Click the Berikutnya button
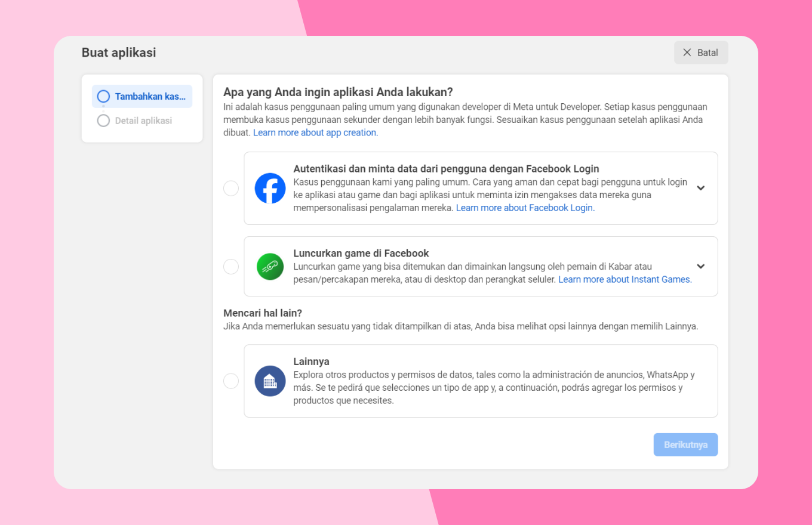 tap(686, 445)
